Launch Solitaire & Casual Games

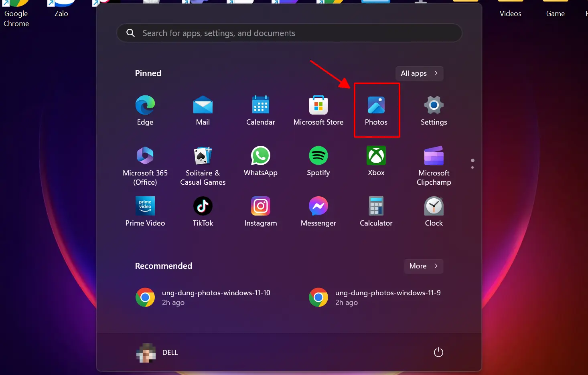(203, 166)
